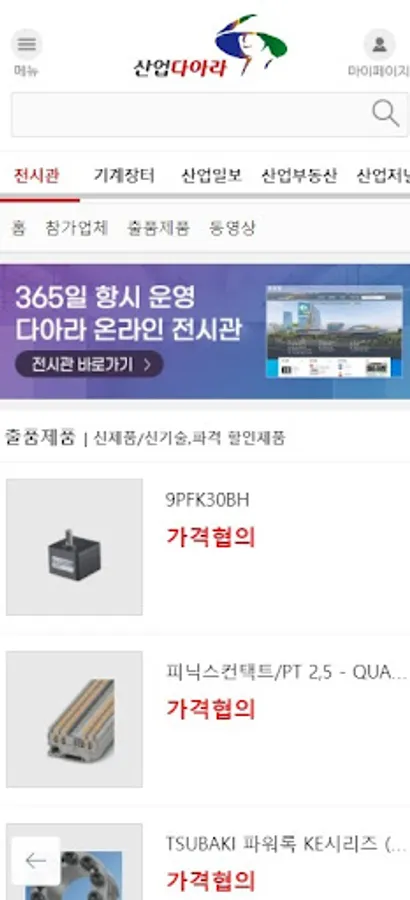Open the 산업일보 tab
The height and width of the screenshot is (900, 410).
click(x=211, y=176)
